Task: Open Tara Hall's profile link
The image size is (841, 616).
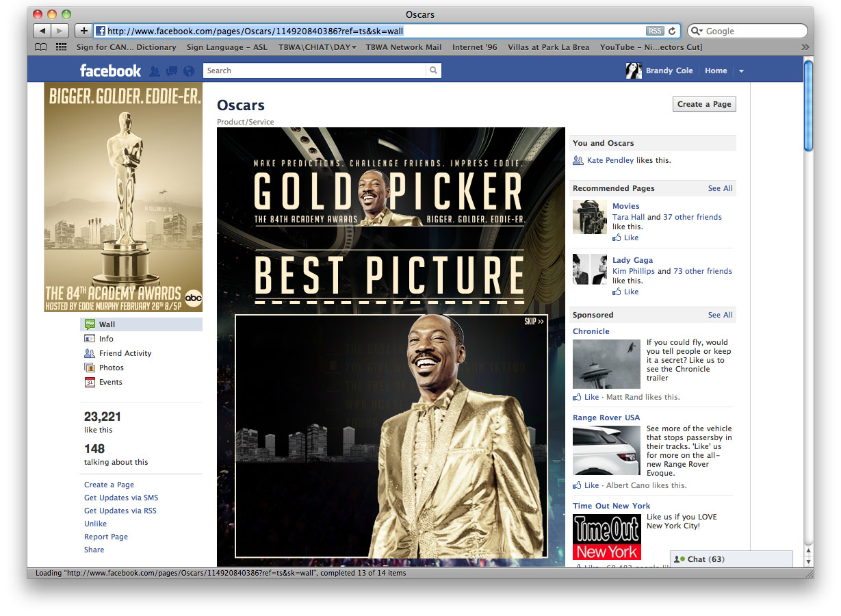Action: pyautogui.click(x=629, y=217)
